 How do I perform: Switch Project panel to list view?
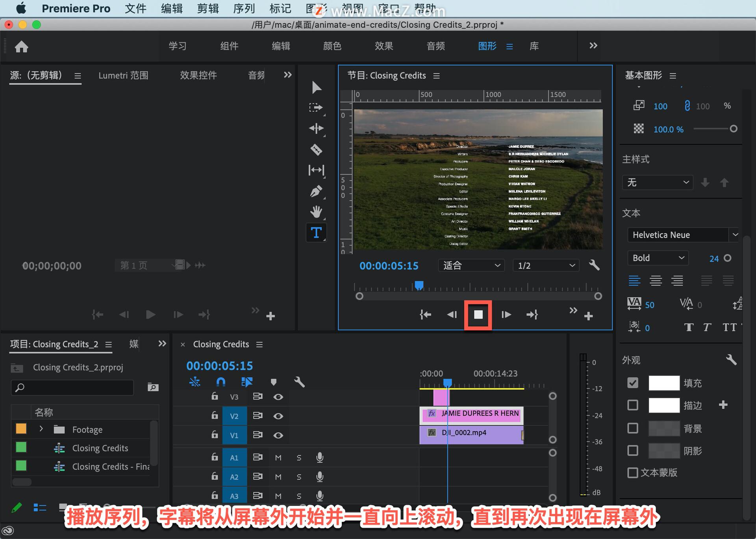[x=40, y=508]
